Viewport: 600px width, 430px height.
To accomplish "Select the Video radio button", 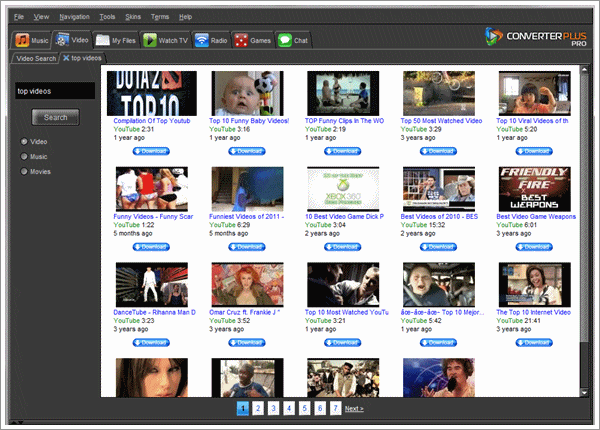I will click(24, 142).
